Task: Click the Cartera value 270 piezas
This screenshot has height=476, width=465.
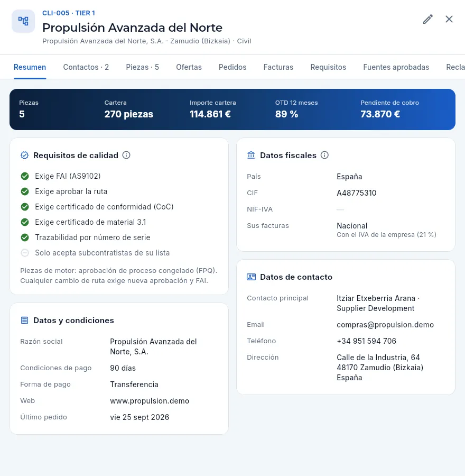Action: point(129,114)
